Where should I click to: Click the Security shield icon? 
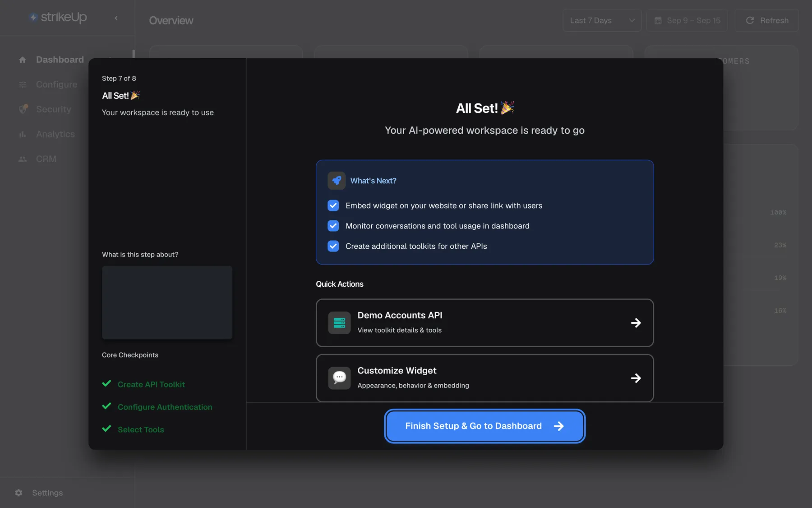click(23, 109)
